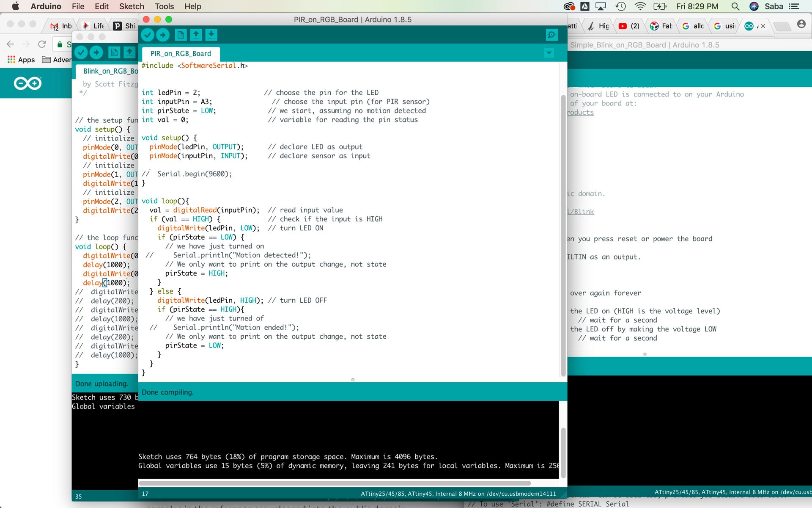This screenshot has width=812, height=508.
Task: Open the Sketch menu
Action: [x=132, y=6]
